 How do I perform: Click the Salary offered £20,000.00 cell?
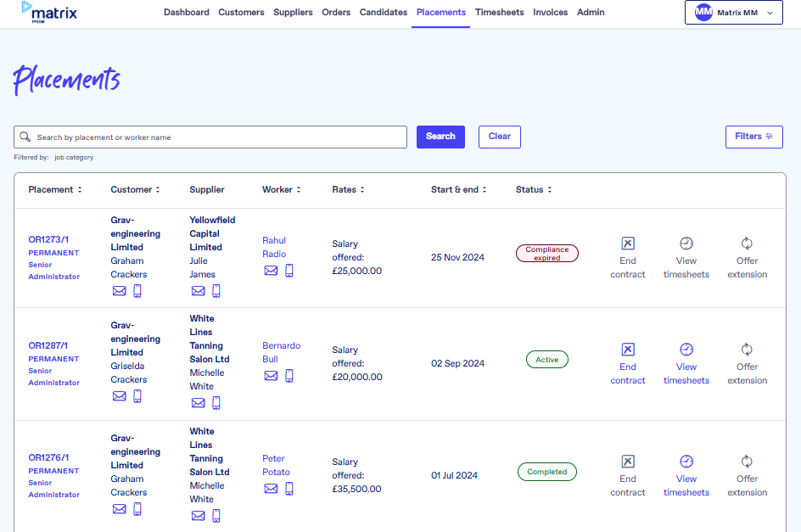click(x=357, y=363)
